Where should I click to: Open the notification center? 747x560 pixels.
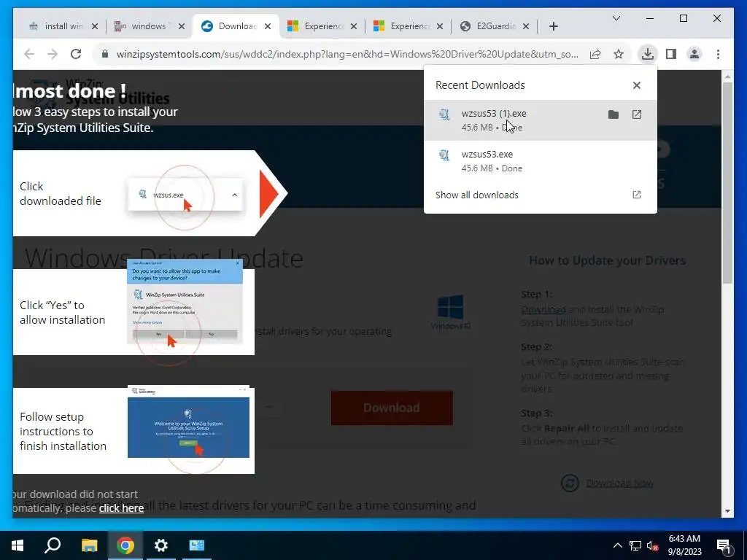pyautogui.click(x=724, y=546)
